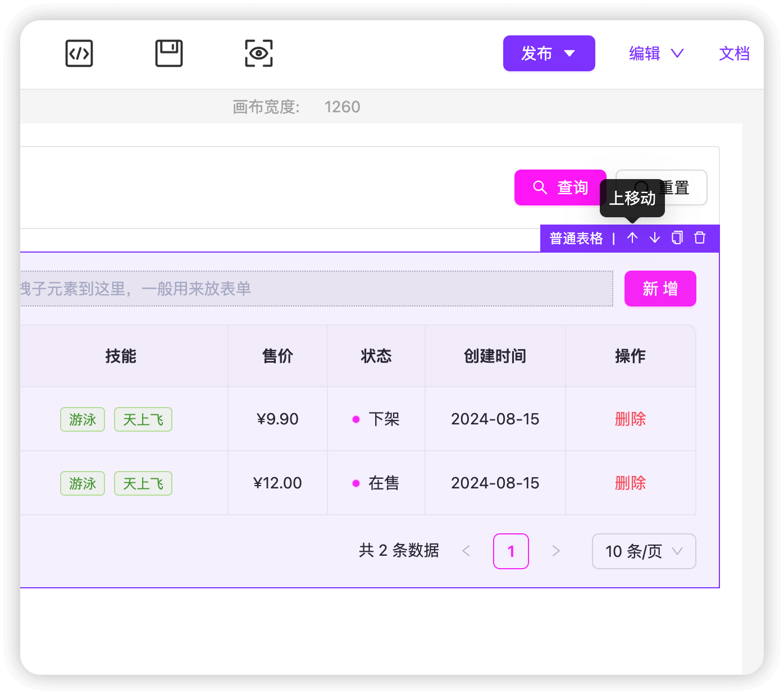Viewport: 784px width, 695px height.
Task: Click the 共 2 条数据 total text
Action: coord(399,550)
